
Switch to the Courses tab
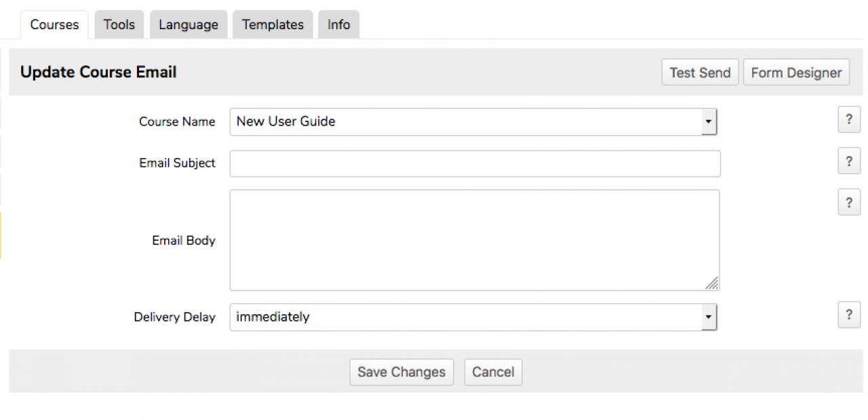click(54, 25)
